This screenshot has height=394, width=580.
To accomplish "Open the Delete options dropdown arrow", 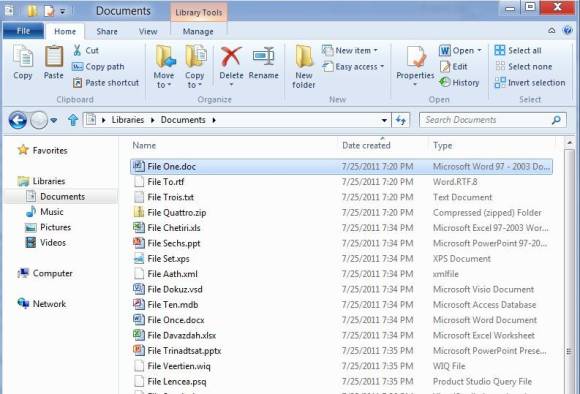I will point(231,85).
